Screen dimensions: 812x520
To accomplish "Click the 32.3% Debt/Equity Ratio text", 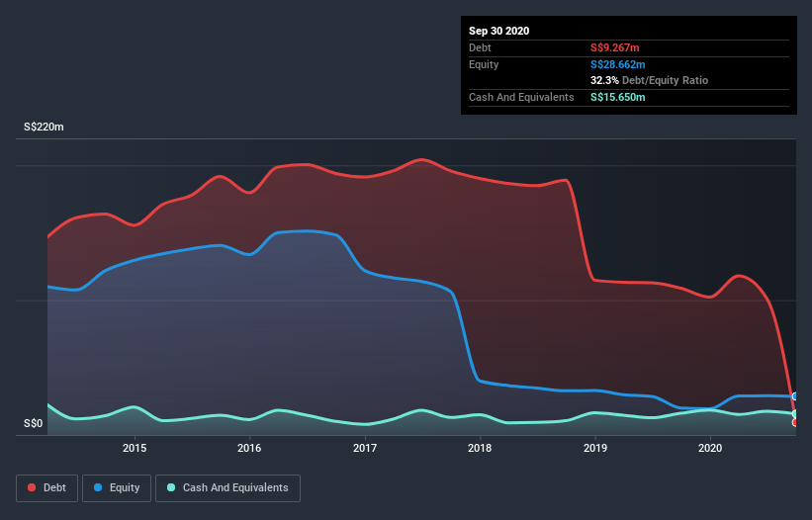I will tap(650, 81).
